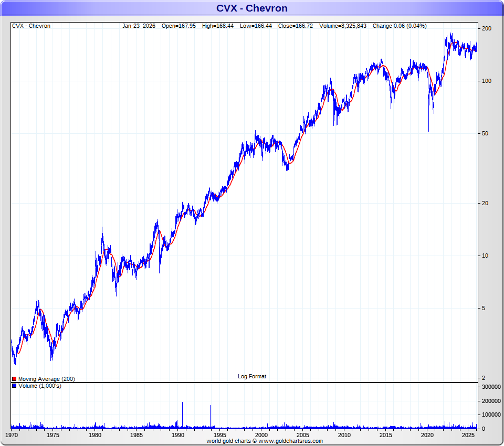The image size is (504, 446).
Task: Click the 'Jan-23 2026' date label
Action: [x=139, y=26]
